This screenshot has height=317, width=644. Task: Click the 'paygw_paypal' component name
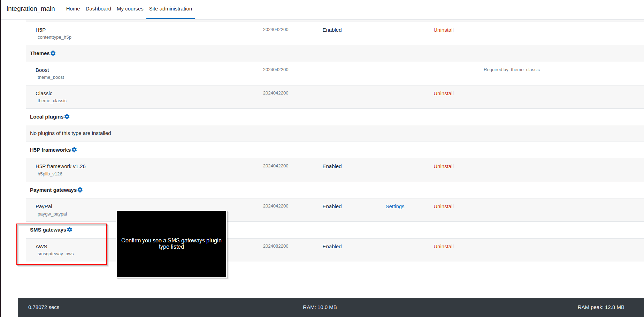coord(52,214)
